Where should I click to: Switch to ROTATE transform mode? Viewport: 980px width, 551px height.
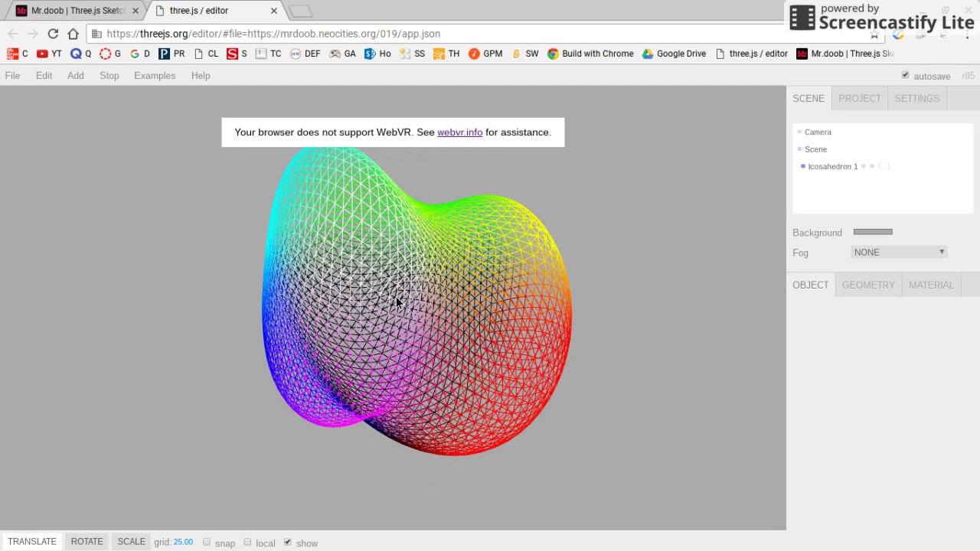pyautogui.click(x=87, y=541)
